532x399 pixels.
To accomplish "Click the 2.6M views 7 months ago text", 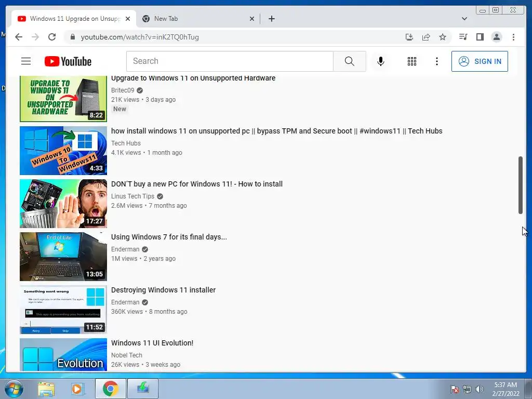I will (x=149, y=206).
